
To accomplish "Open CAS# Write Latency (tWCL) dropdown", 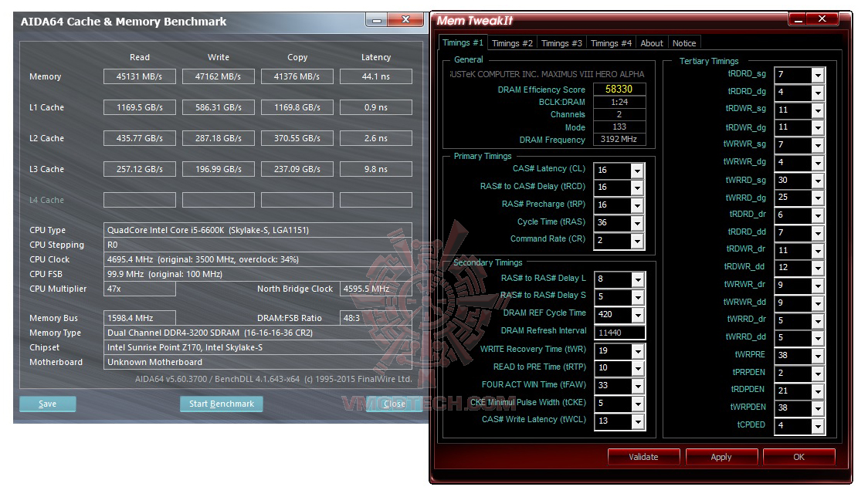I will point(638,421).
